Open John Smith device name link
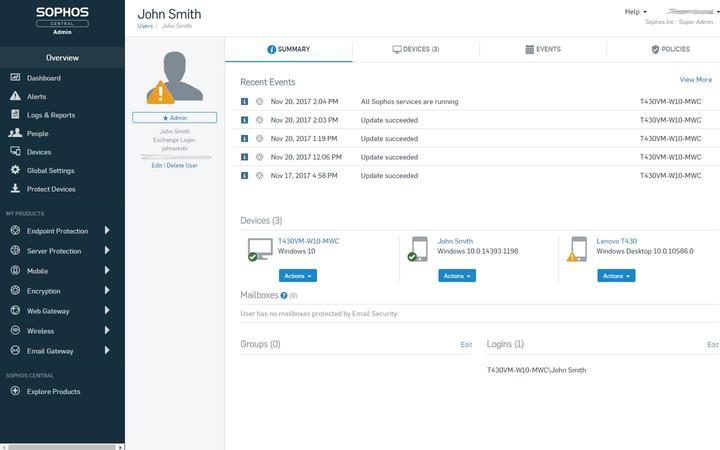The image size is (720, 450). point(455,241)
